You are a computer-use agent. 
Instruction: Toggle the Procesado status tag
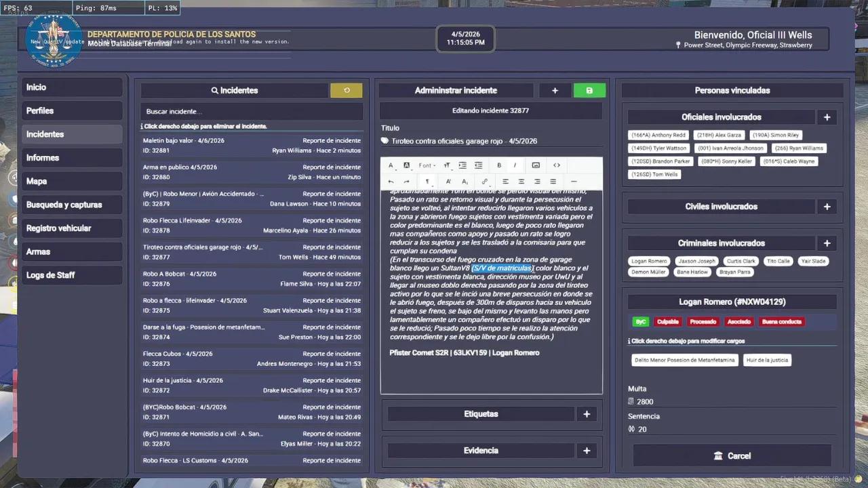coord(703,322)
